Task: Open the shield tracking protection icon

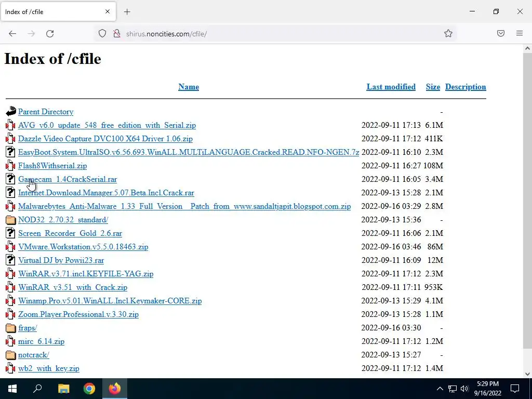Action: (102, 34)
